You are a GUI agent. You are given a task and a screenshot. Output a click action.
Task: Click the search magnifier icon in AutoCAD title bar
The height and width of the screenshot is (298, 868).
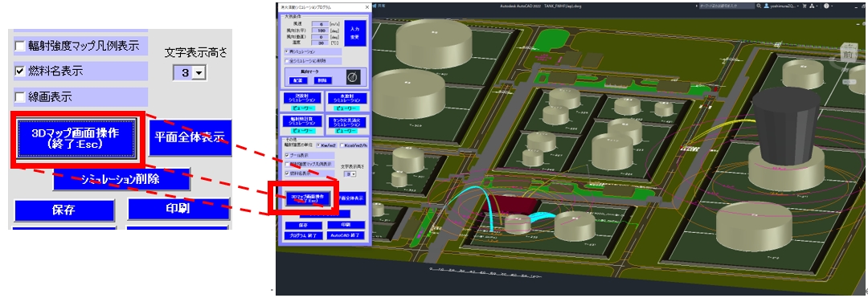pos(759,6)
